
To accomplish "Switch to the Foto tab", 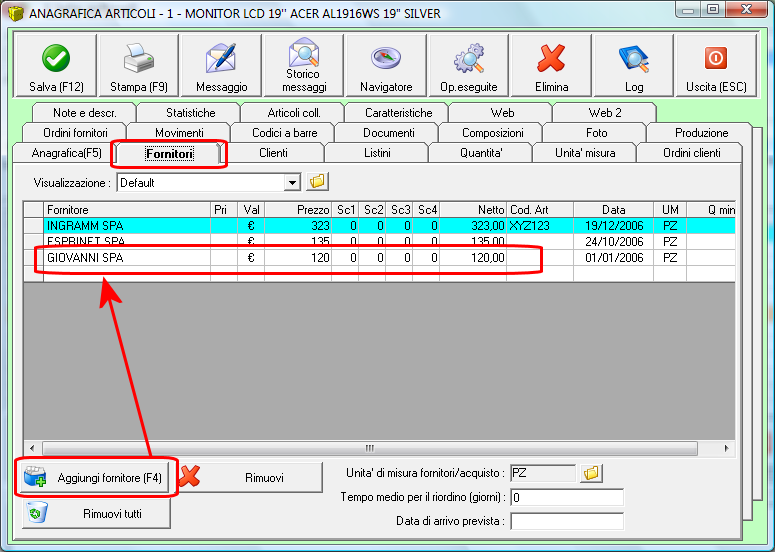I will point(596,132).
